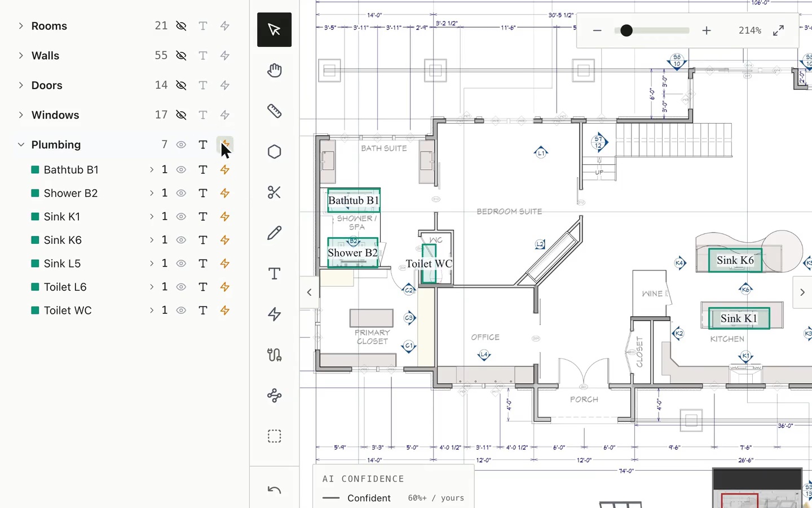
Task: Click lightning icon for Bathtub B1
Action: [225, 169]
